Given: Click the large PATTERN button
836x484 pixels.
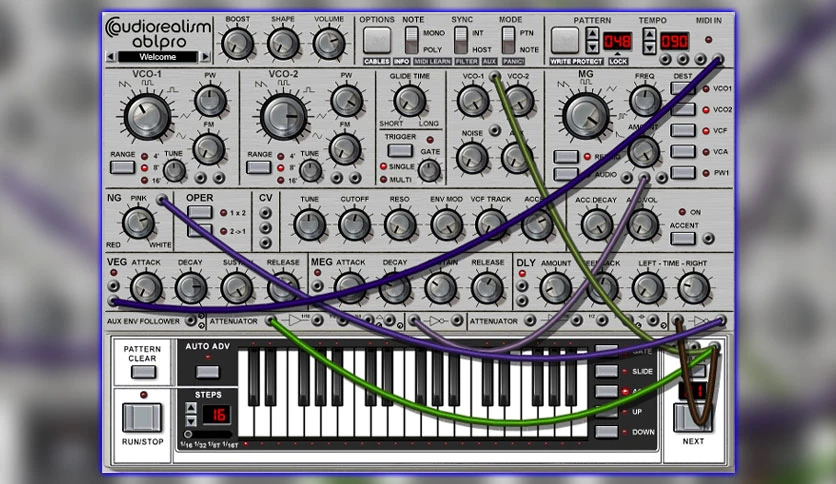Looking at the screenshot, I should point(565,40).
